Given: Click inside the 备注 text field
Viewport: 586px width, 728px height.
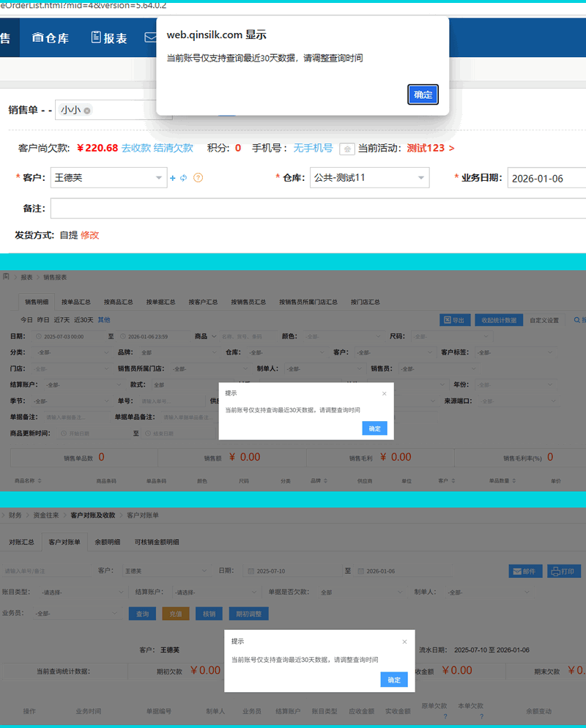Looking at the screenshot, I should pos(315,209).
